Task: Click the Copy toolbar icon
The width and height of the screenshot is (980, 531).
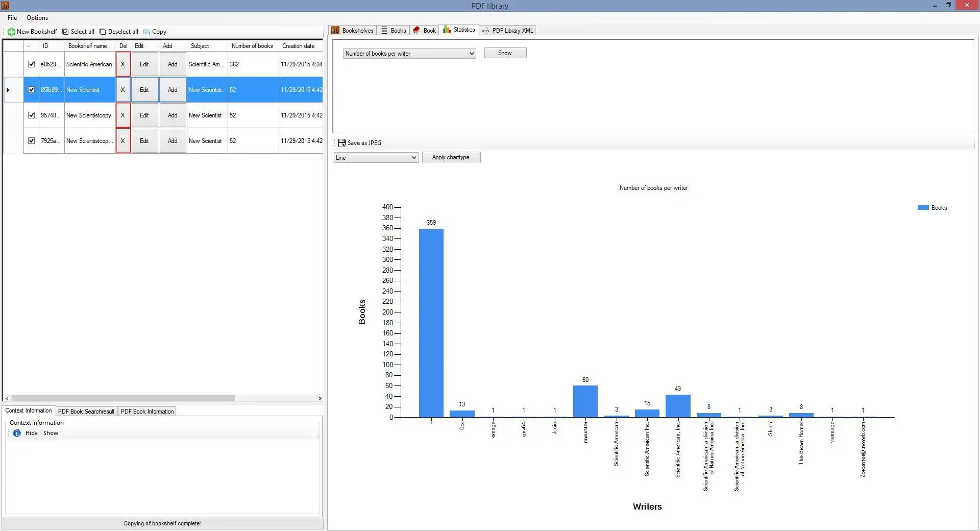Action: [x=147, y=32]
